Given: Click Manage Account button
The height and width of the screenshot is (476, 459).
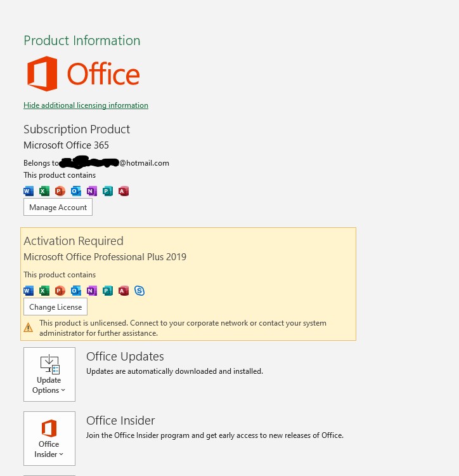Looking at the screenshot, I should coord(58,208).
